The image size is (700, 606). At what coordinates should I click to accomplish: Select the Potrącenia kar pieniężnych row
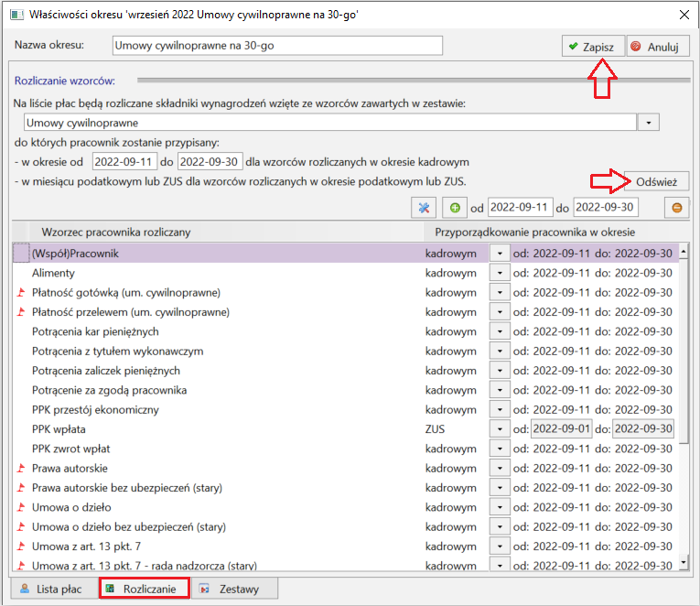click(346, 331)
